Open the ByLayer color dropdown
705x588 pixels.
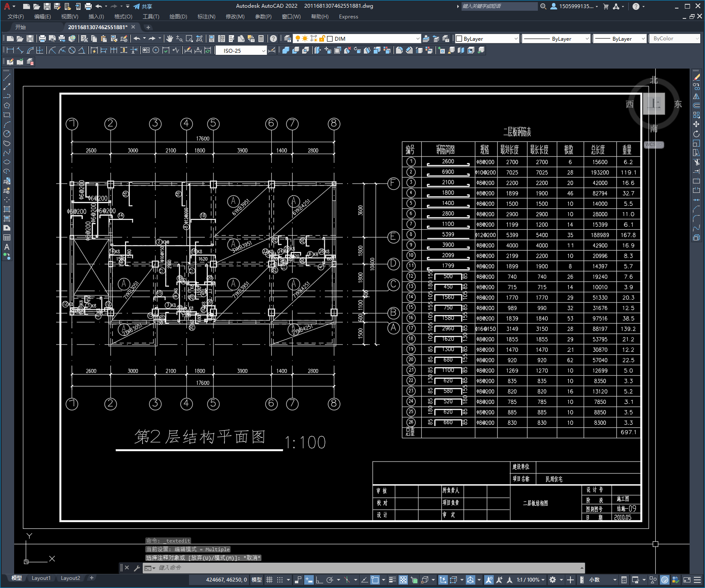tap(516, 39)
